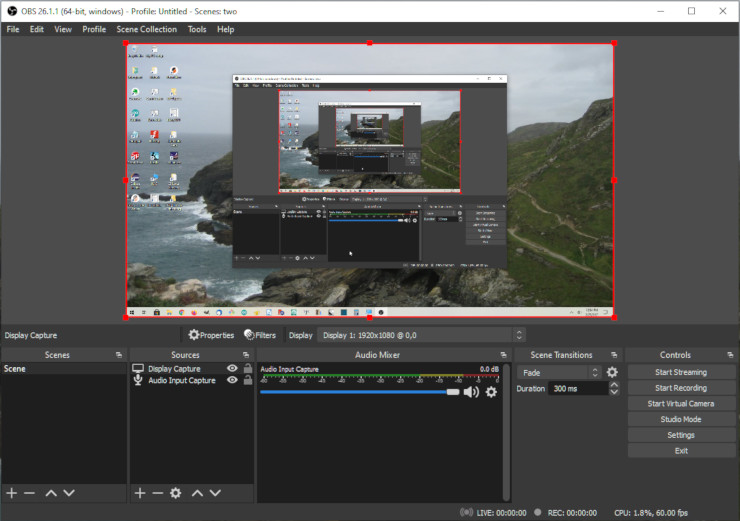
Task: Open the Display selection dropdown
Action: (x=420, y=335)
